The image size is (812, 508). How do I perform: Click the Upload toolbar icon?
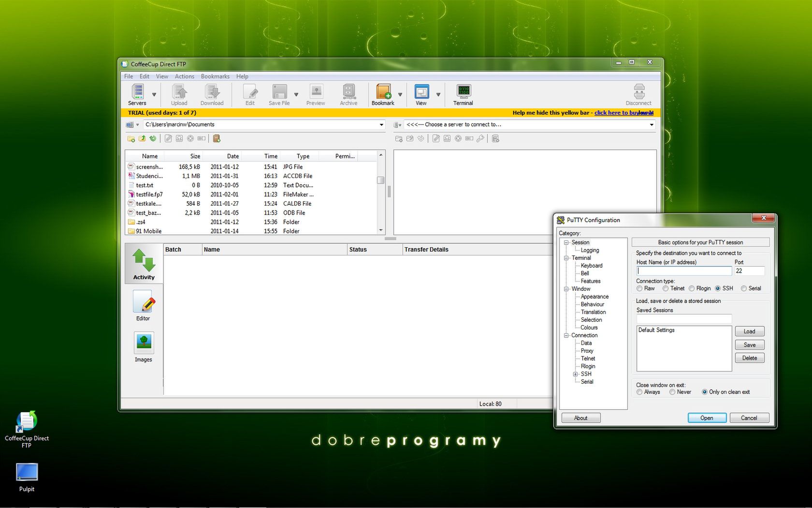(179, 94)
